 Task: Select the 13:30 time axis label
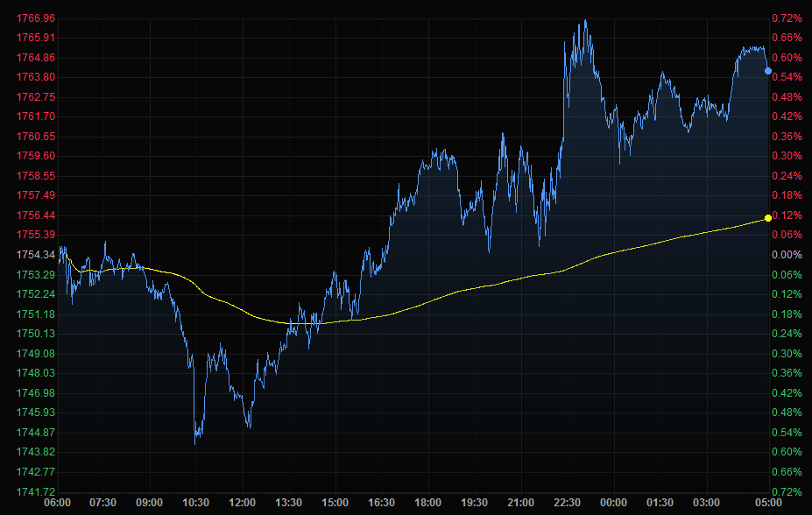pyautogui.click(x=288, y=503)
